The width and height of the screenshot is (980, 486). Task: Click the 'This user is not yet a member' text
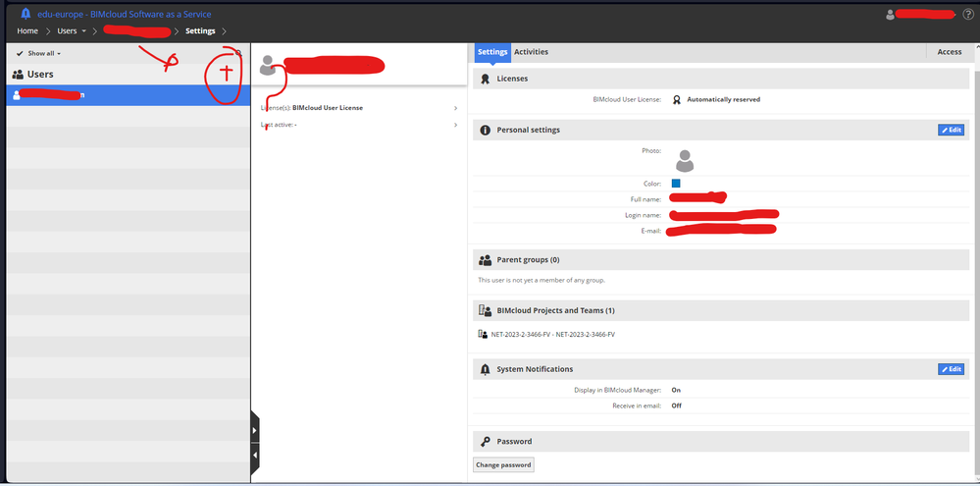coord(542,280)
